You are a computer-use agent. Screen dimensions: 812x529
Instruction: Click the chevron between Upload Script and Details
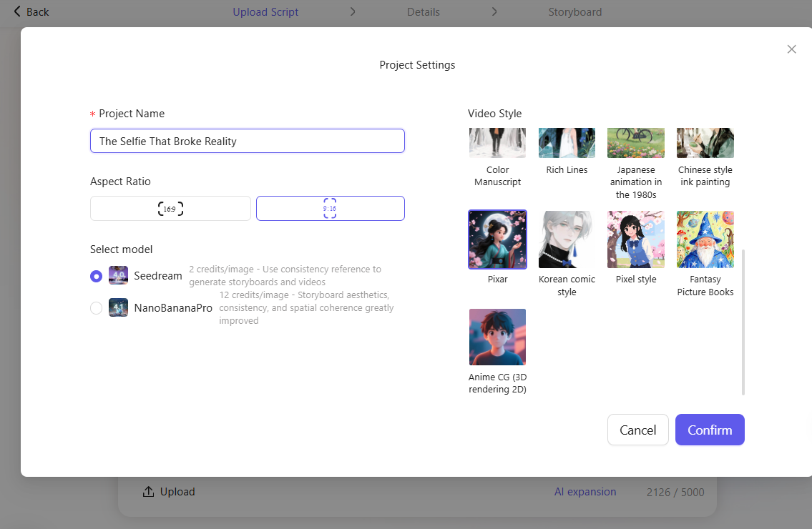(353, 11)
